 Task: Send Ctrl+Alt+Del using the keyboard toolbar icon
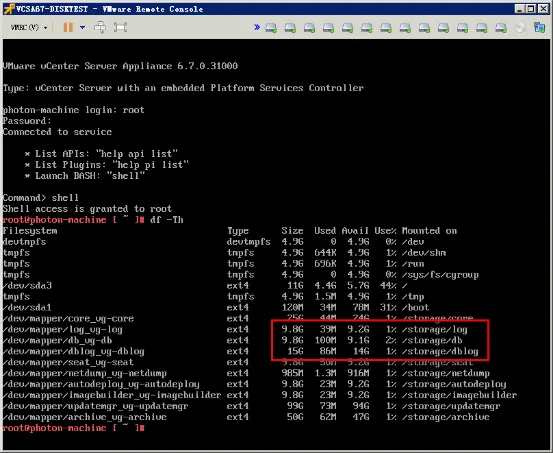(100, 27)
